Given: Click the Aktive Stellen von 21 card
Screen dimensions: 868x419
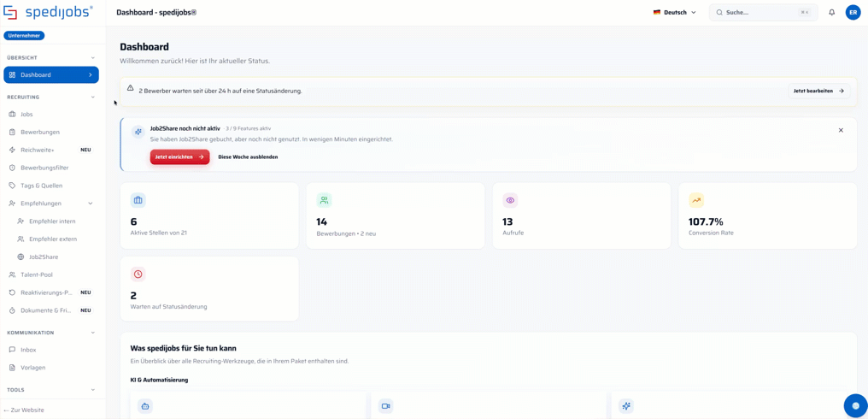Looking at the screenshot, I should pos(209,215).
